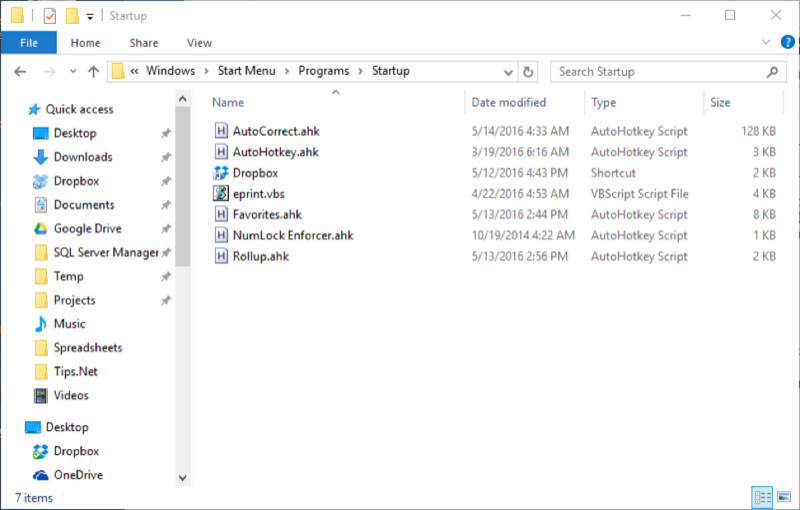The width and height of the screenshot is (800, 510).
Task: Open the File menu
Action: click(x=29, y=43)
